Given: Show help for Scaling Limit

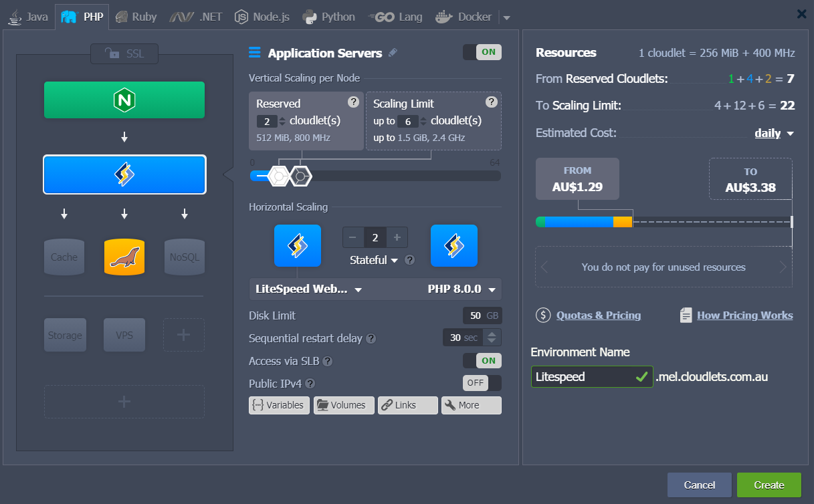Looking at the screenshot, I should [492, 102].
